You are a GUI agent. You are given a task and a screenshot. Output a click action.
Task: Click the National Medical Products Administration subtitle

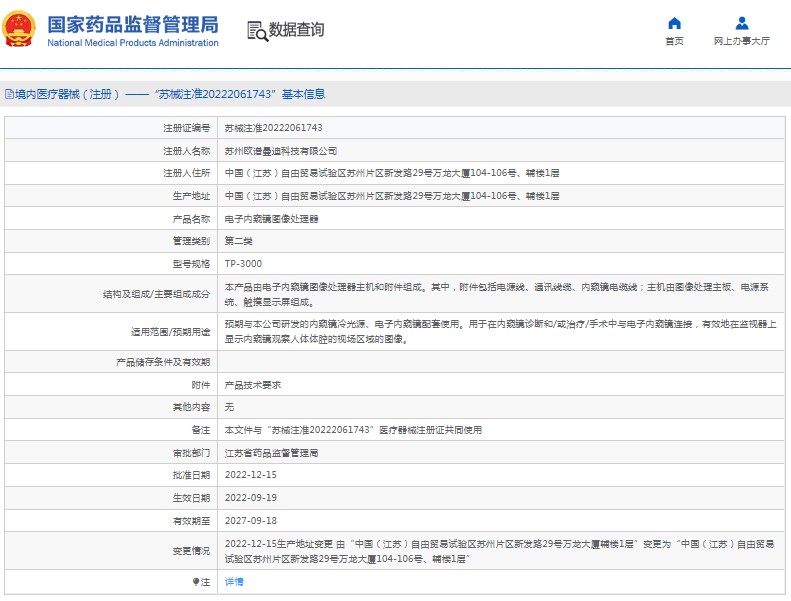tap(133, 43)
